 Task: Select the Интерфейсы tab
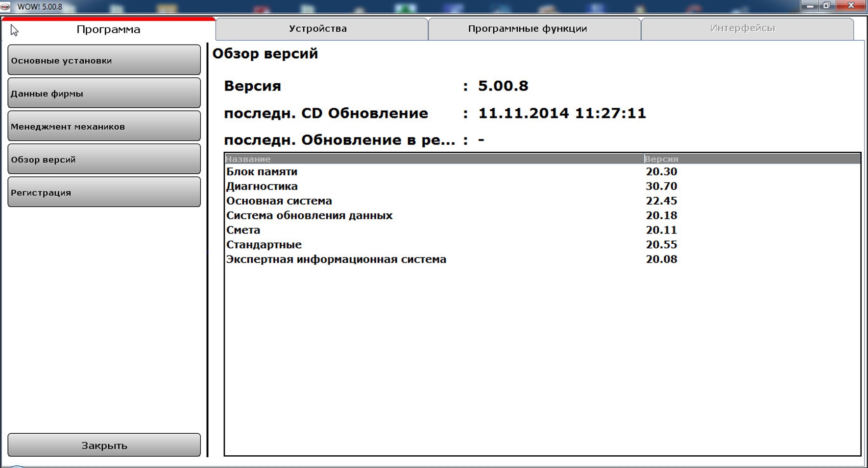(742, 28)
